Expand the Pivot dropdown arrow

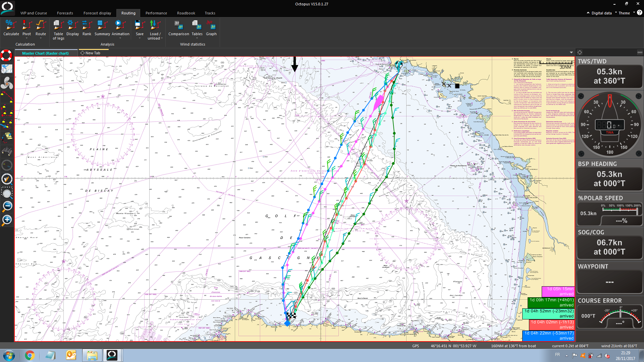(26, 38)
